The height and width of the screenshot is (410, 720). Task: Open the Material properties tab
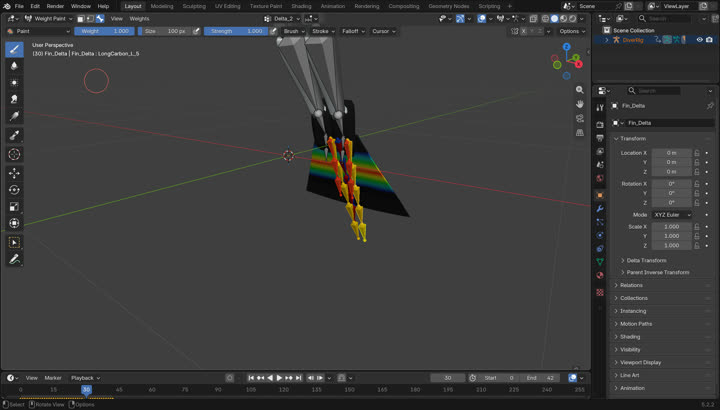[x=600, y=275]
